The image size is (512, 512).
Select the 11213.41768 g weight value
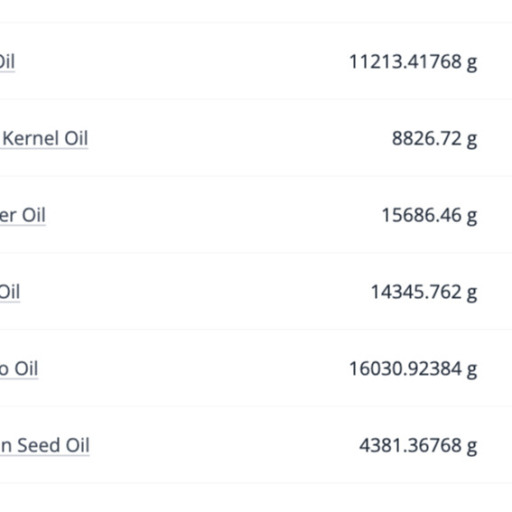(x=413, y=62)
